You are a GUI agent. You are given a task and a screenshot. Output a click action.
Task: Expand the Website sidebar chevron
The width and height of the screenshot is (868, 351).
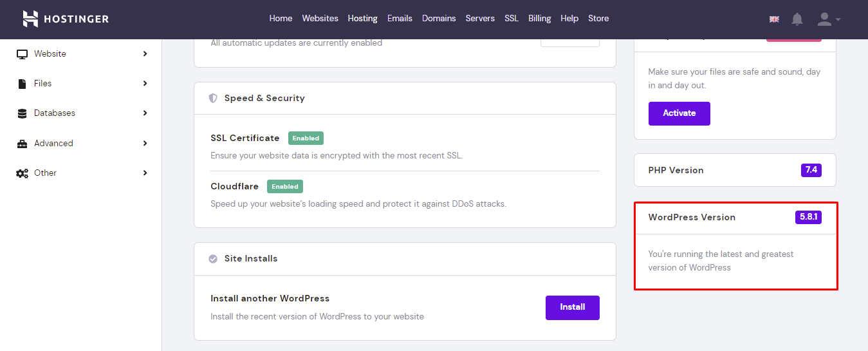pyautogui.click(x=145, y=54)
